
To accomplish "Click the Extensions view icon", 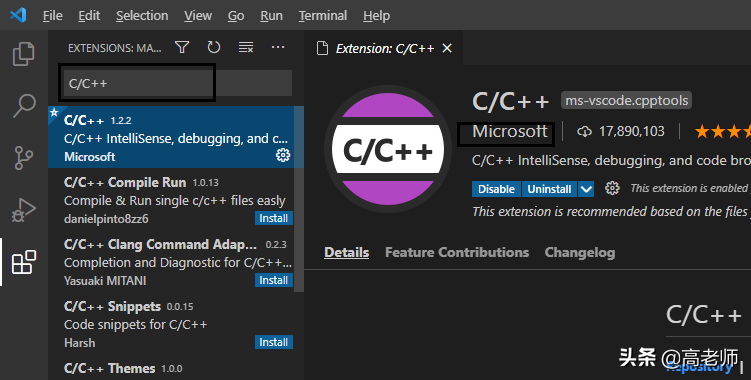I will pyautogui.click(x=23, y=262).
